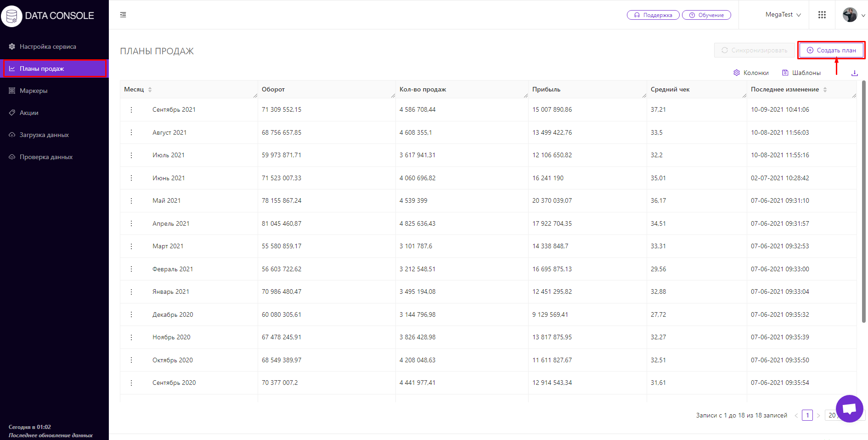Open the user avatar menu
Image resolution: width=868 pixels, height=440 pixels.
point(850,15)
